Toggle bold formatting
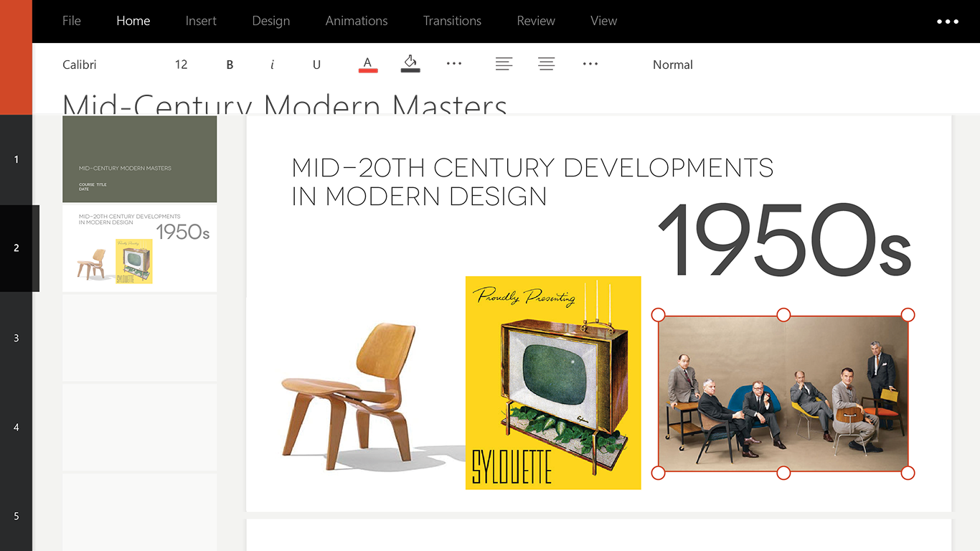980x551 pixels. click(230, 65)
